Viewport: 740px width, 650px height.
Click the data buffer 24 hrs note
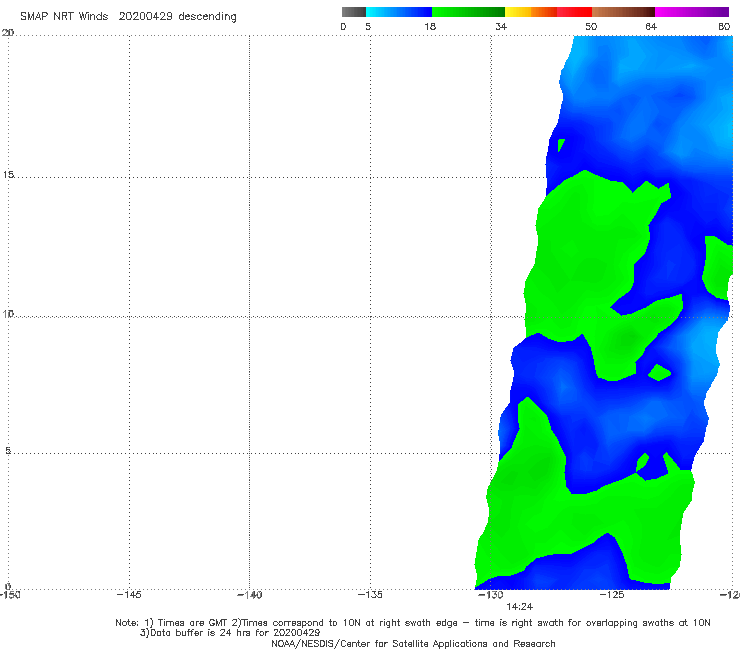pyautogui.click(x=230, y=633)
